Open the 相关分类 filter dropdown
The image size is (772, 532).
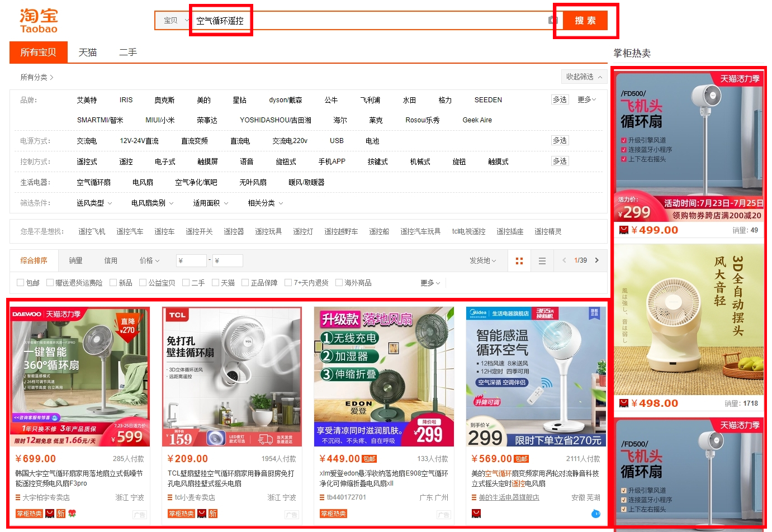click(x=266, y=203)
